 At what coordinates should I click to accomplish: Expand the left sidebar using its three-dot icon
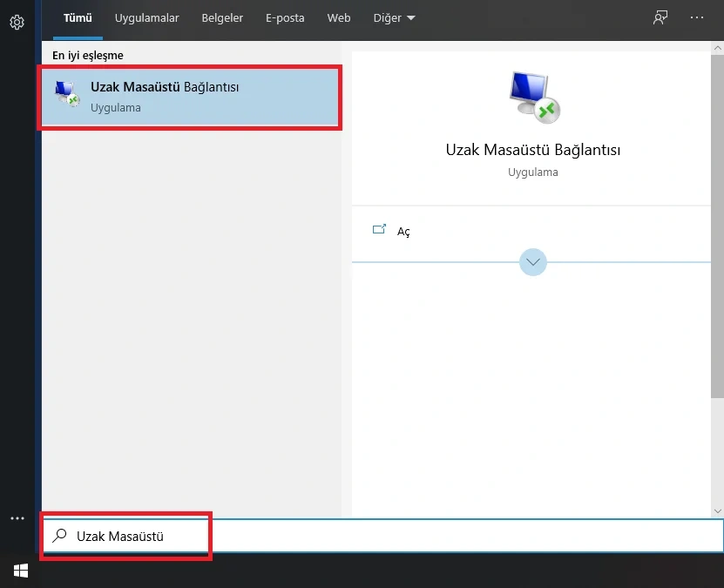(x=17, y=518)
